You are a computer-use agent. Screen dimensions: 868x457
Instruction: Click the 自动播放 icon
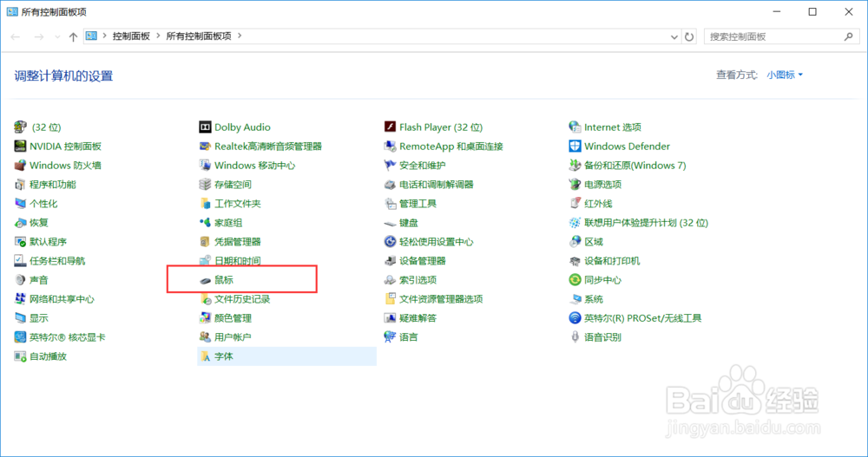pyautogui.click(x=21, y=356)
